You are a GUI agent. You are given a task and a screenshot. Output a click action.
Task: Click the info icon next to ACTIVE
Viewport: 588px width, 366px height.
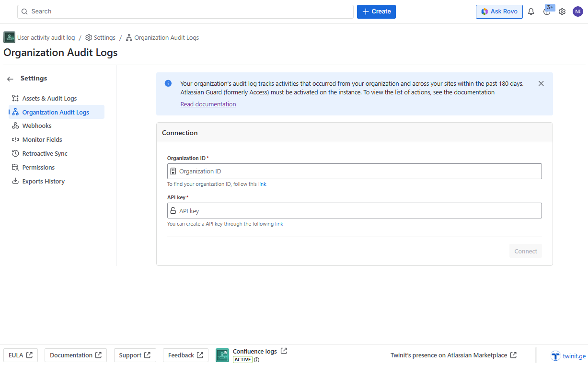pos(257,360)
